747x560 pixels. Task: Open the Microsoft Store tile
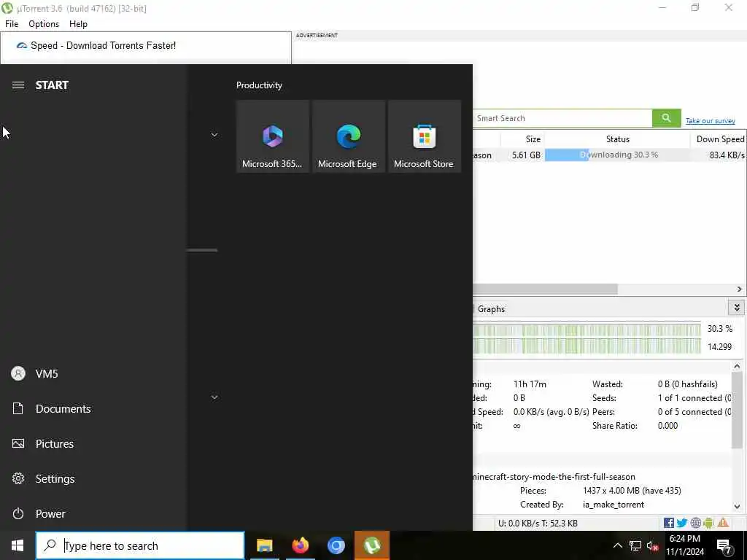pos(424,136)
